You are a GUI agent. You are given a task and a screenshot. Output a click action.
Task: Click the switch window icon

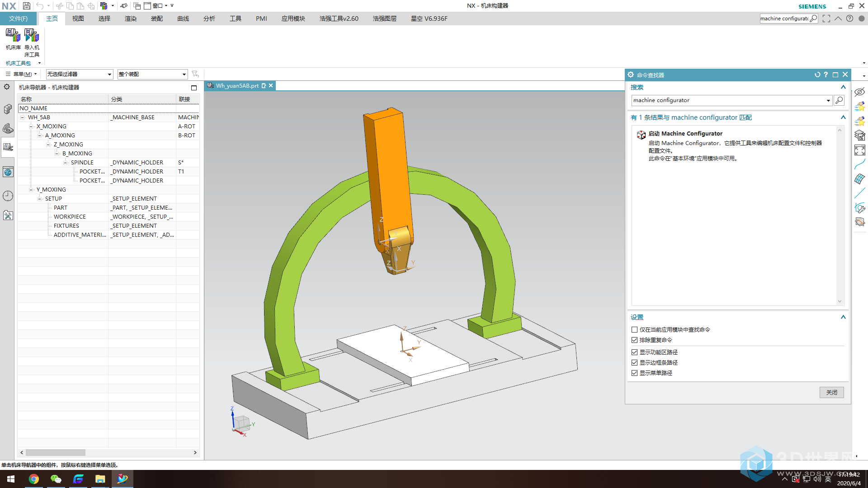pyautogui.click(x=137, y=6)
